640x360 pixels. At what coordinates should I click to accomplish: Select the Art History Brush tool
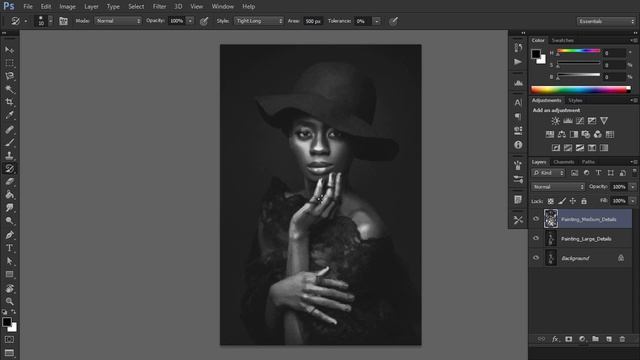coord(9,169)
